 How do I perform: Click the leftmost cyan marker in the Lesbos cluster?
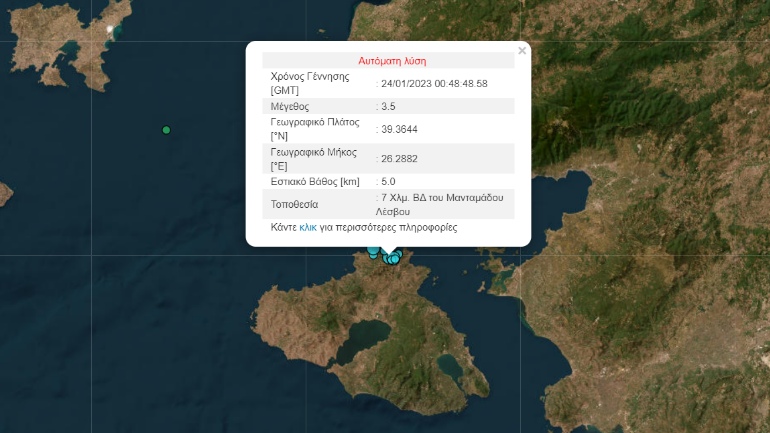[372, 251]
